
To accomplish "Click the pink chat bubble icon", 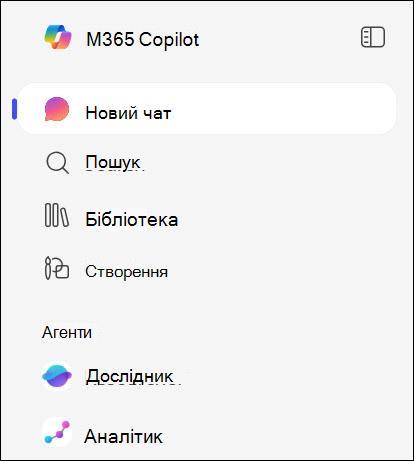I will click(x=57, y=109).
